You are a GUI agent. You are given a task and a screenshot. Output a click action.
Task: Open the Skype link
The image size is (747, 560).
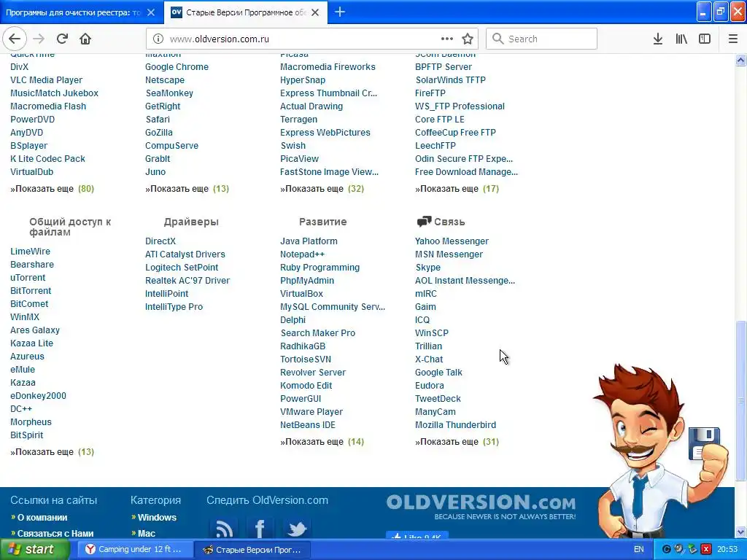click(x=427, y=268)
